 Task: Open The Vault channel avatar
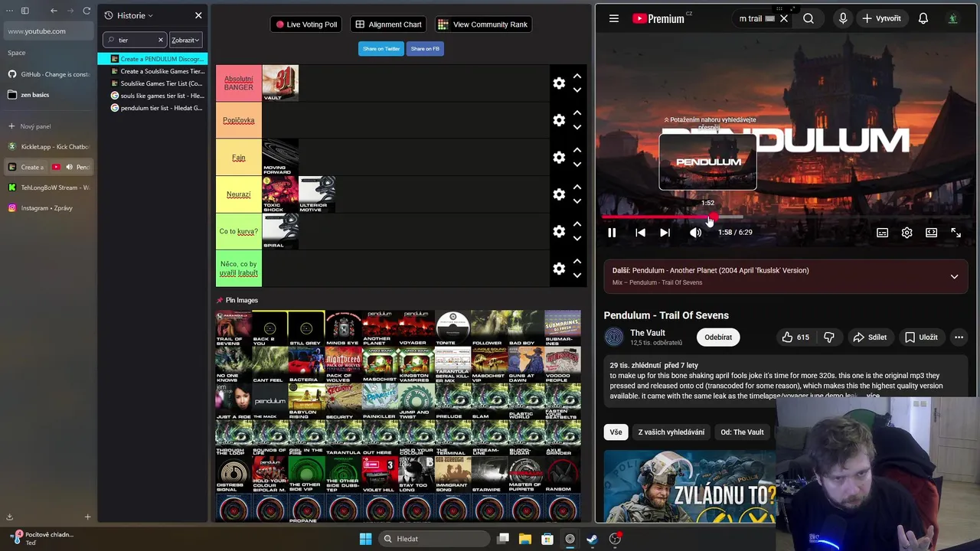click(x=614, y=337)
